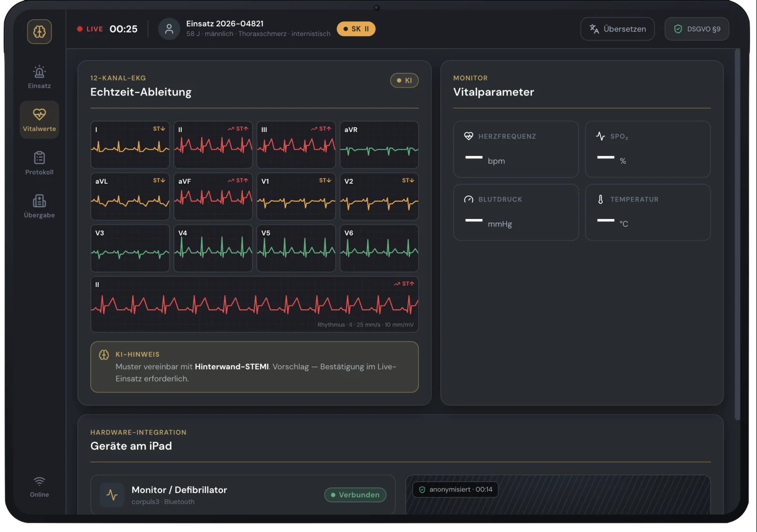Open the DSGVO §9 privacy button
This screenshot has height=532, width=757.
pyautogui.click(x=697, y=29)
